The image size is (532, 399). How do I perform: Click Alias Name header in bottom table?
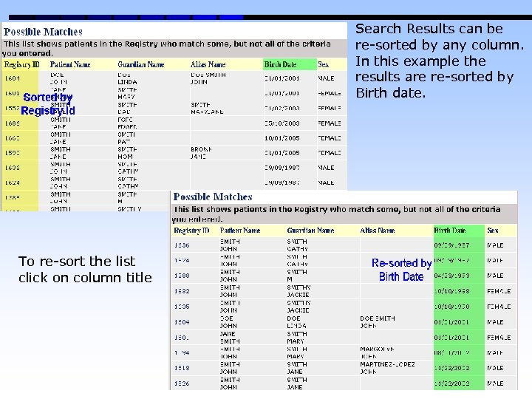click(378, 231)
